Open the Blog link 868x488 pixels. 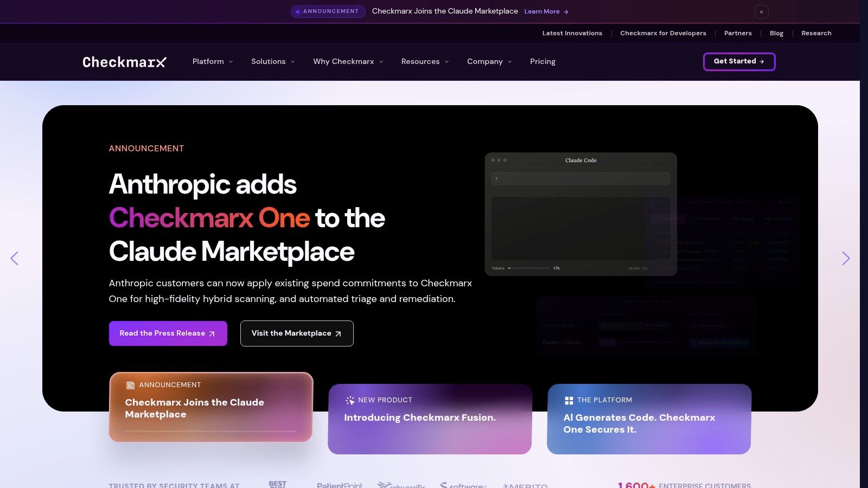tap(776, 33)
